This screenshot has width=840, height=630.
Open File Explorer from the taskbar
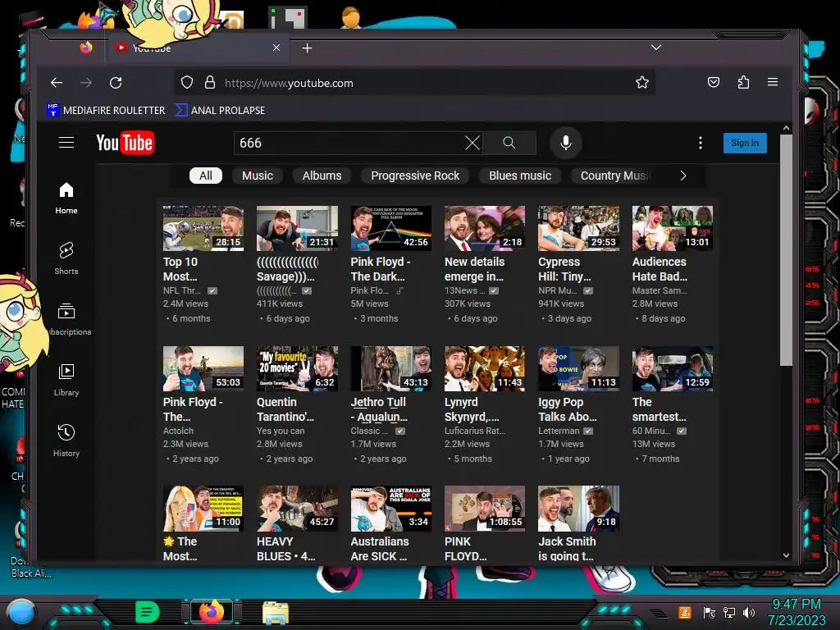276,612
